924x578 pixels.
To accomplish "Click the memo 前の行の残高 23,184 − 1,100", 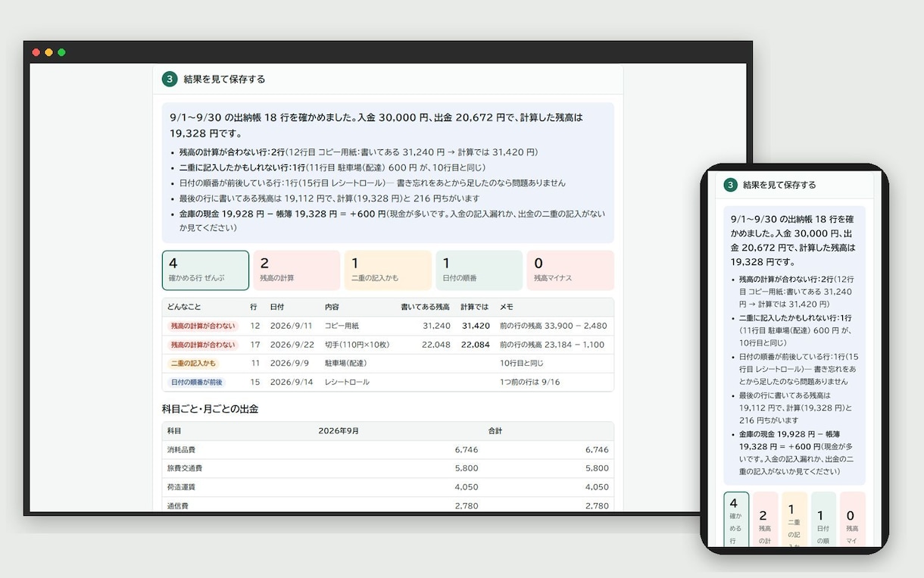I will [x=552, y=345].
